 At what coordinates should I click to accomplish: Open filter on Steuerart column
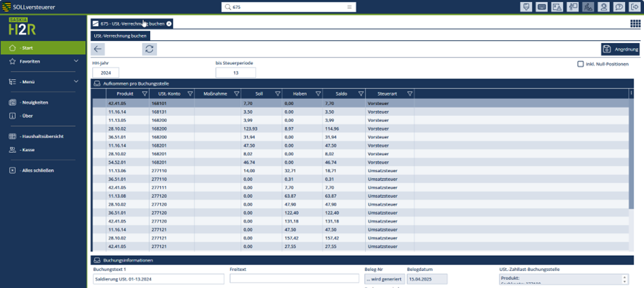tap(410, 93)
